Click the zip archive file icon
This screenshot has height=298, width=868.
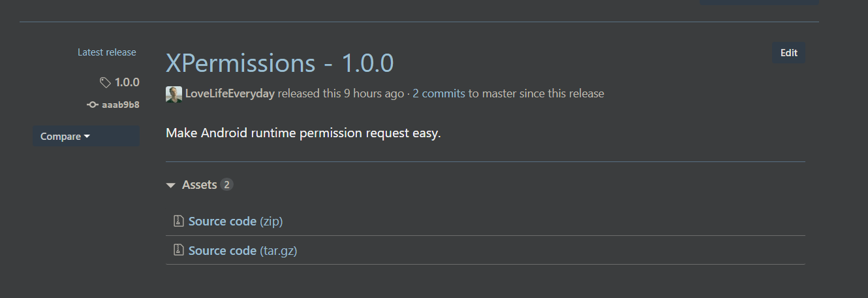click(178, 221)
